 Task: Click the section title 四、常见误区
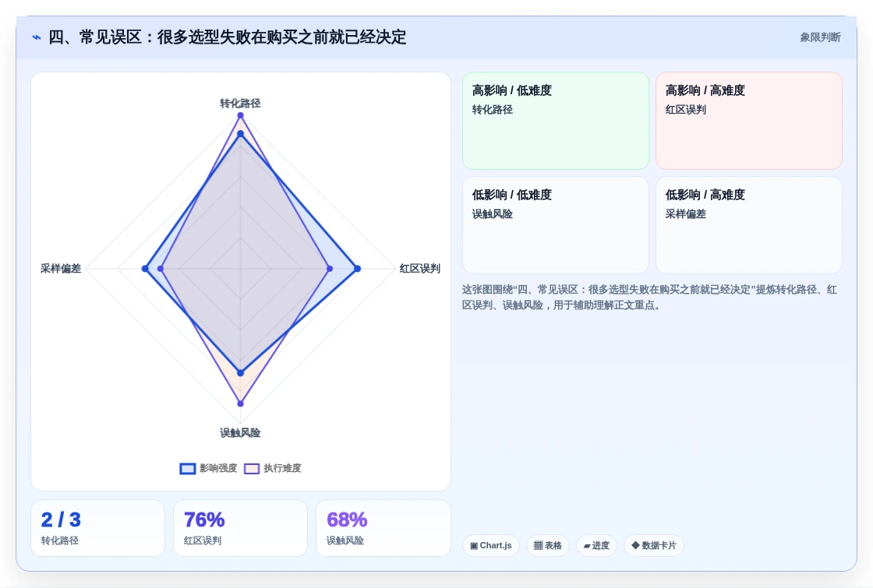pyautogui.click(x=227, y=37)
